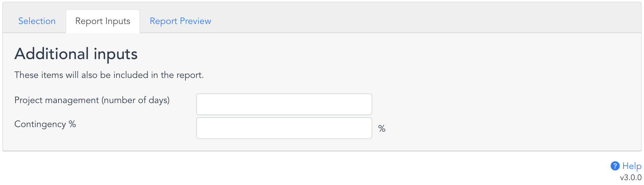Switch to the Selection tab

click(x=37, y=21)
